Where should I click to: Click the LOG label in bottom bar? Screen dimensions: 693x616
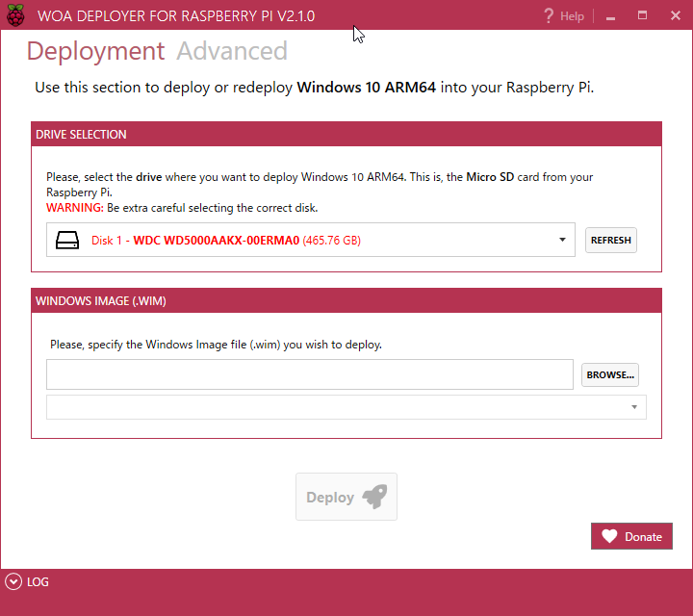pos(38,582)
